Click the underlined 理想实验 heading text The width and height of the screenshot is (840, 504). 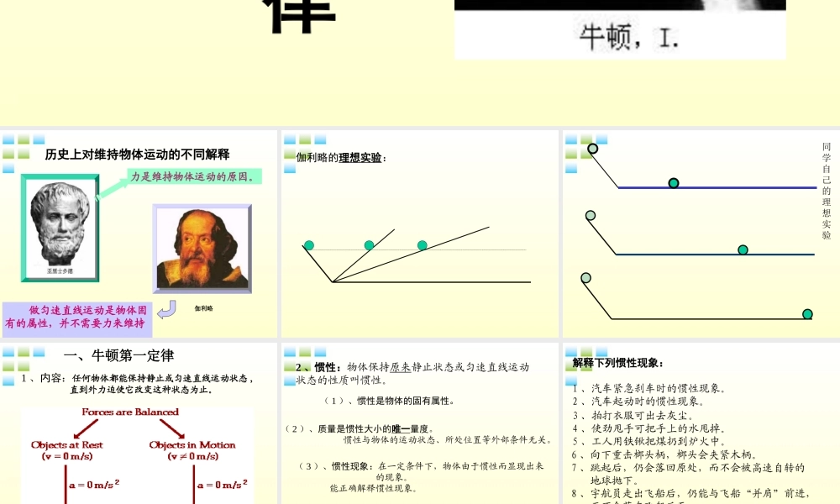(x=360, y=157)
